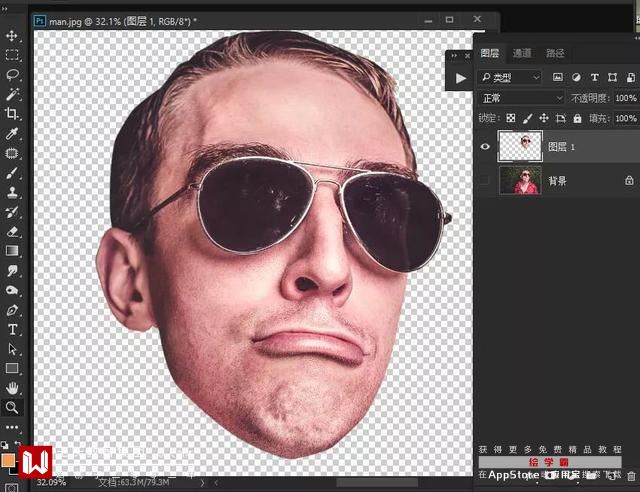Click the 填充 100% field

pyautogui.click(x=626, y=118)
